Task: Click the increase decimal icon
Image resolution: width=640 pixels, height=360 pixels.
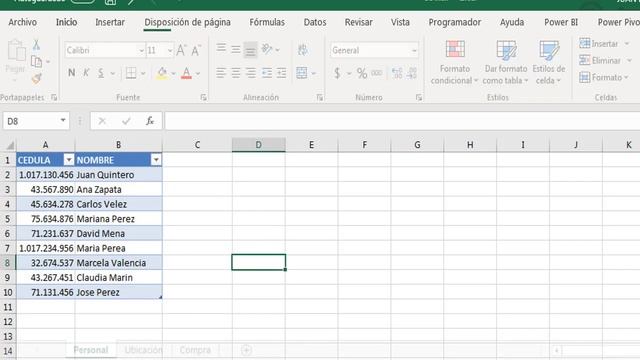Action: point(397,73)
